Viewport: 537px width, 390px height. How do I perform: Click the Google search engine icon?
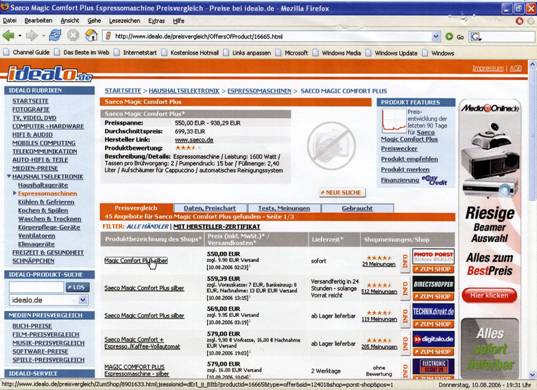point(476,36)
